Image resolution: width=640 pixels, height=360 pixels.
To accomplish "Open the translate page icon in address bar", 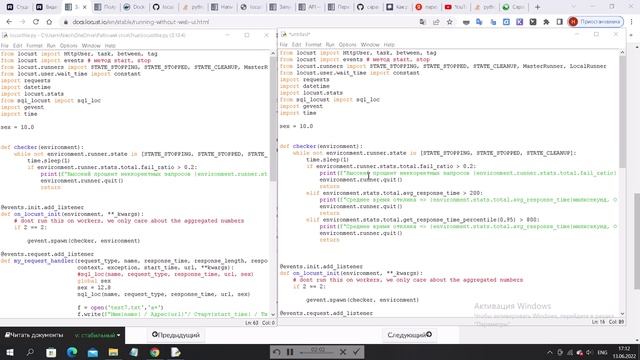I will click(422, 22).
